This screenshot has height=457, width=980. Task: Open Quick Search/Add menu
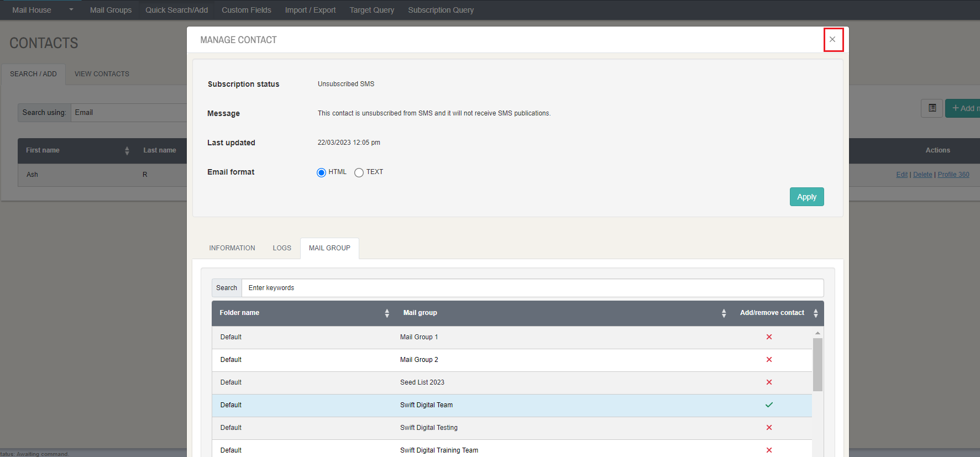[177, 10]
